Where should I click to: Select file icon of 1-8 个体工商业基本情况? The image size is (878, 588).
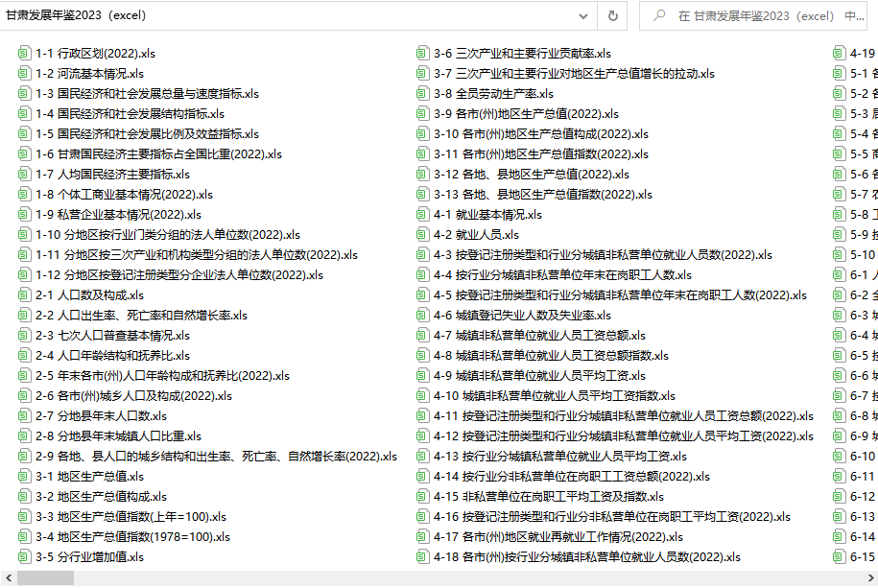24,195
